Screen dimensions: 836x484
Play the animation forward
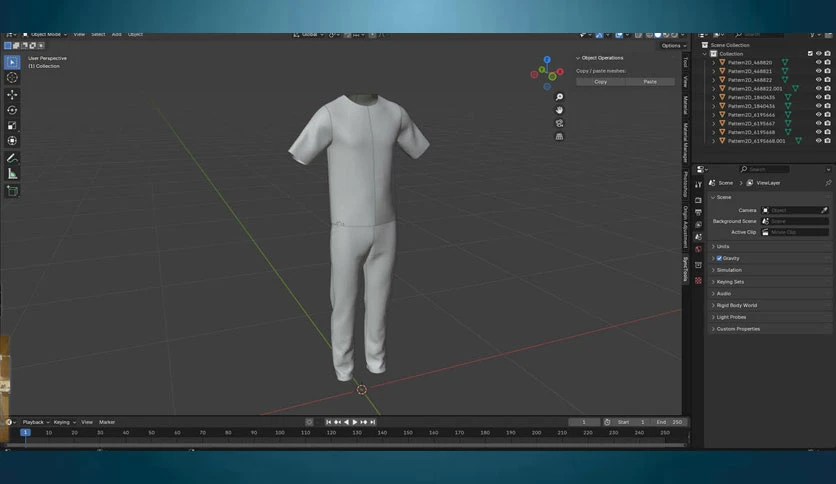(355, 422)
